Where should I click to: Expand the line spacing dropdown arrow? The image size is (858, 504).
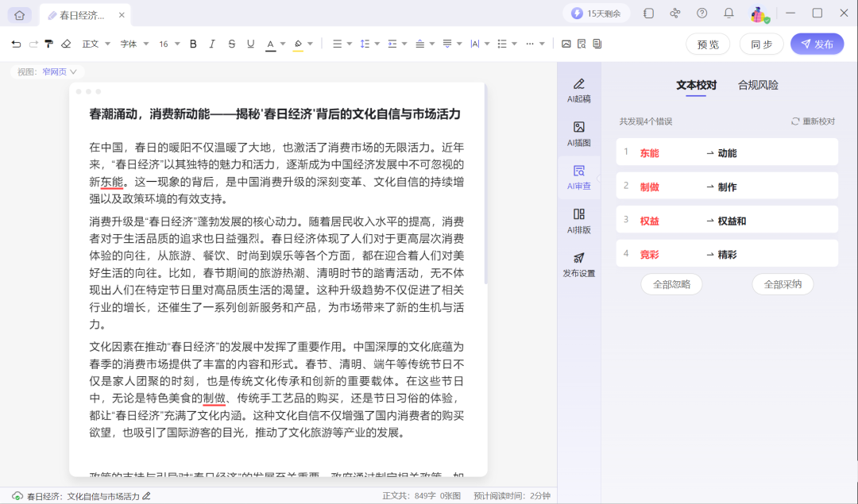[377, 44]
